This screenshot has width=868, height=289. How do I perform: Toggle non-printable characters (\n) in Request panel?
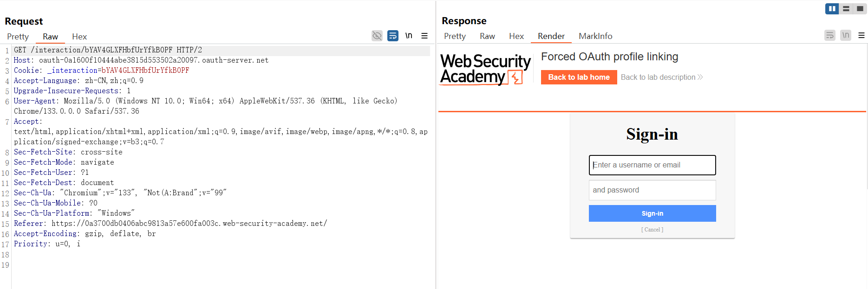(x=409, y=36)
